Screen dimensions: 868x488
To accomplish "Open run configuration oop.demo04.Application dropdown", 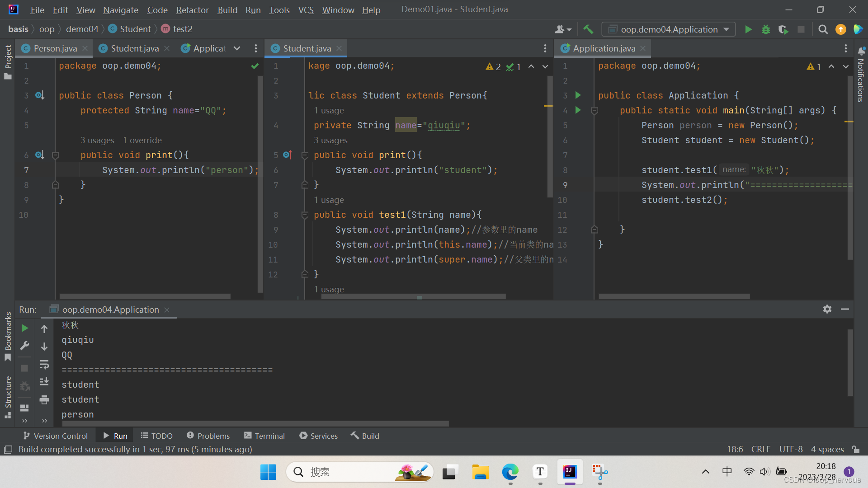I will point(669,29).
